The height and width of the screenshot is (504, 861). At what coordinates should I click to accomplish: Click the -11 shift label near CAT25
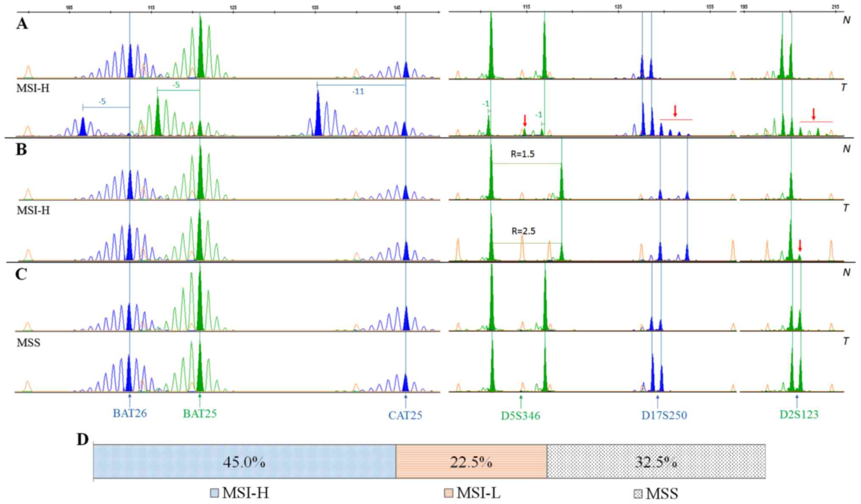coord(358,92)
